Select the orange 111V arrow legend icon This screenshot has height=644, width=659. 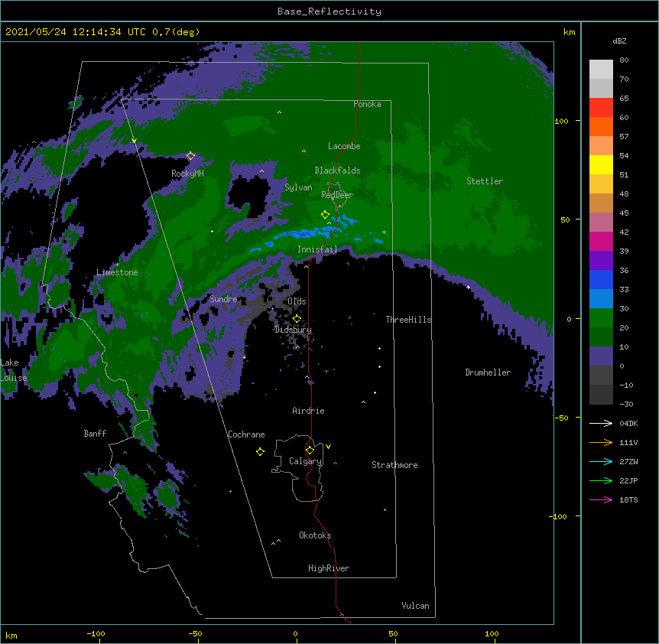click(601, 442)
